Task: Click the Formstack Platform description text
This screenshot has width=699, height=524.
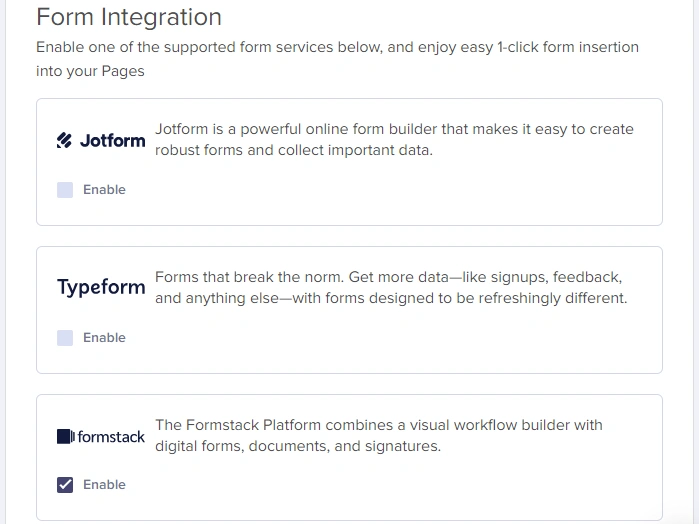Action: click(378, 435)
